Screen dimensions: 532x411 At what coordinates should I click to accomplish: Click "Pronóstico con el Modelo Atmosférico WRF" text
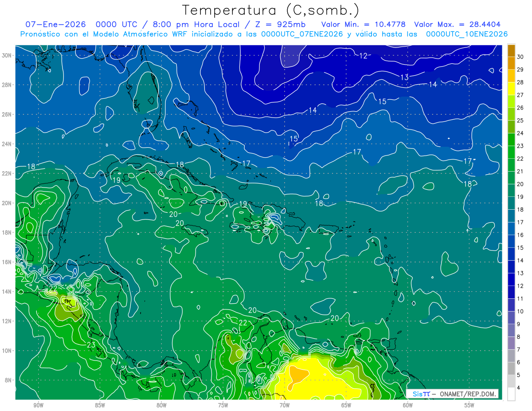click(x=105, y=34)
